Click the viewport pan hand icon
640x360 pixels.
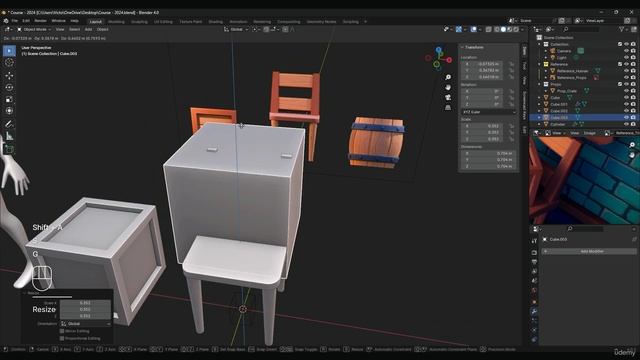pos(448,87)
